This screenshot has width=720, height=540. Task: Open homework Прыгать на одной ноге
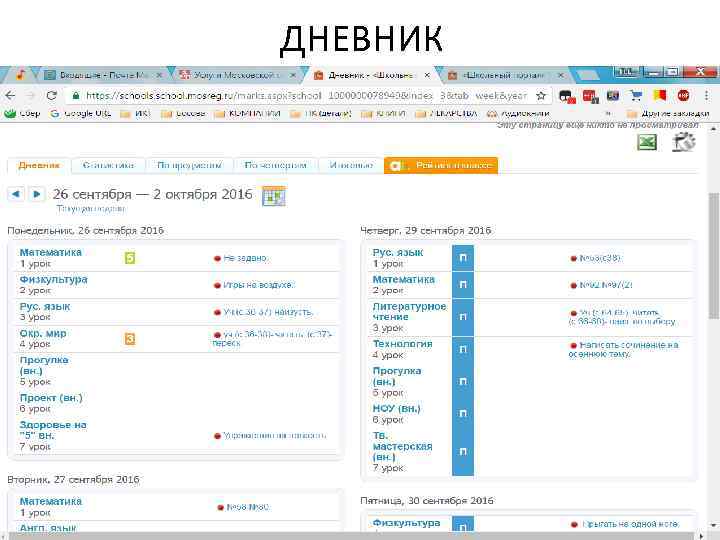(630, 524)
